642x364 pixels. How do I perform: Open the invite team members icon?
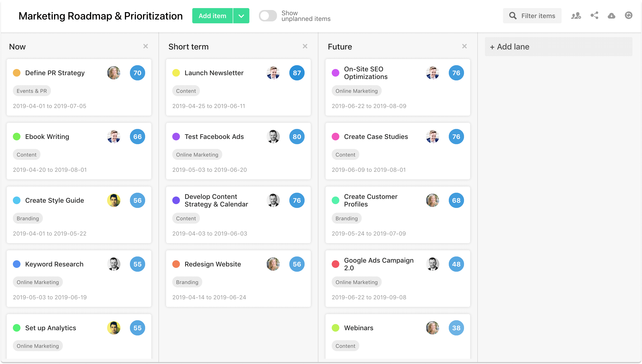(x=576, y=15)
